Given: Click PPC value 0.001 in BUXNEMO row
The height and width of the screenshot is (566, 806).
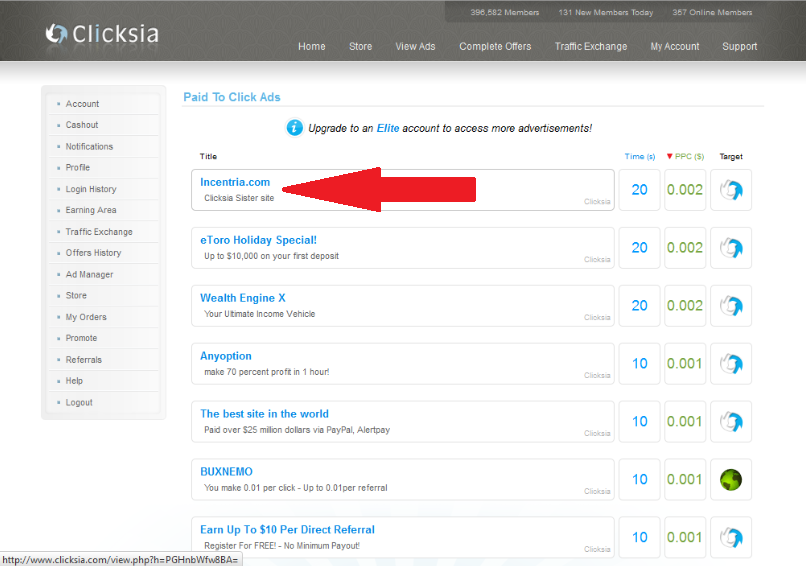Looking at the screenshot, I should 685,480.
